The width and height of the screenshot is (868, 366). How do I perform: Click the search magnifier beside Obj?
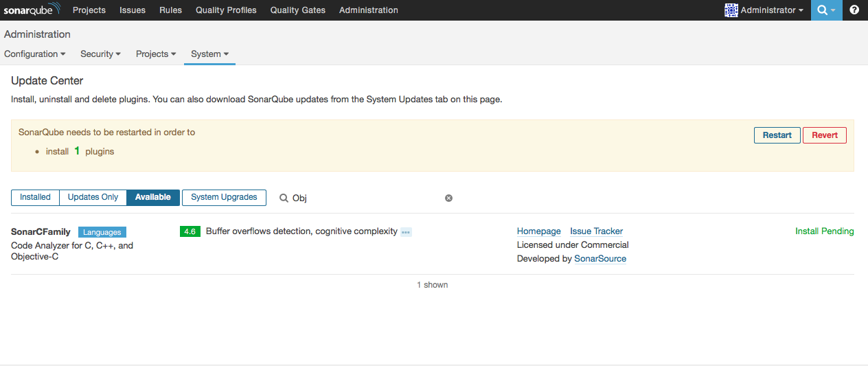pyautogui.click(x=284, y=198)
